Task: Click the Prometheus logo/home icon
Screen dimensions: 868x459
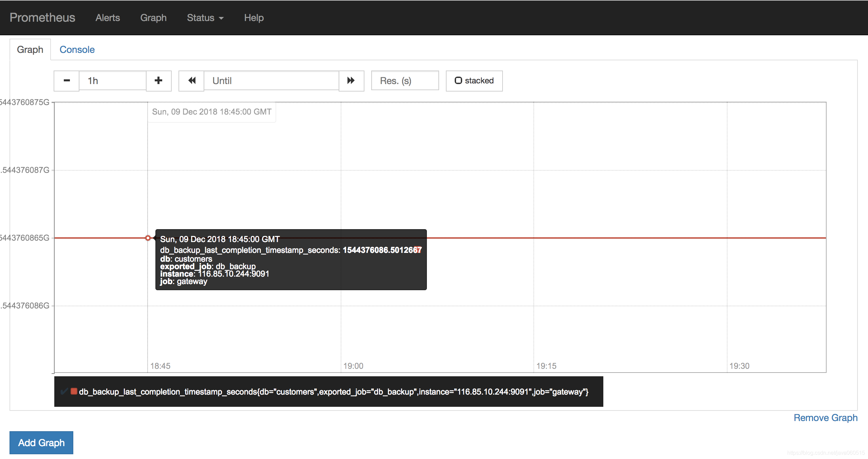Action: [43, 17]
